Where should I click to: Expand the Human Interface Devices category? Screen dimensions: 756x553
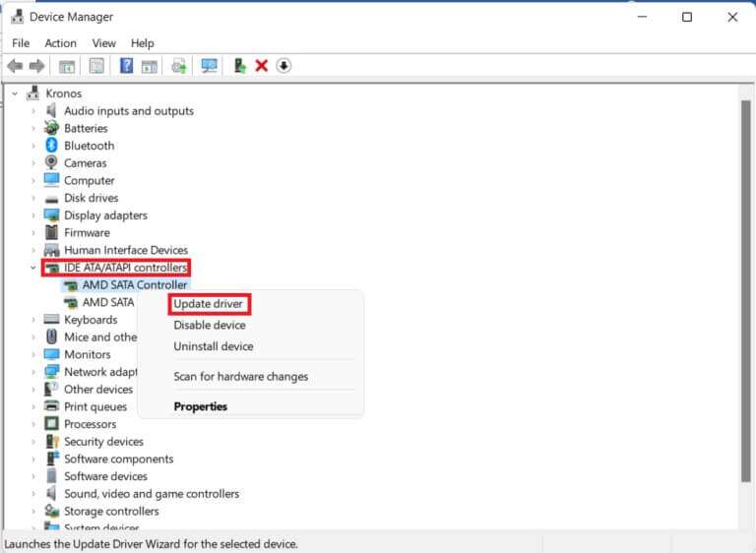point(33,250)
